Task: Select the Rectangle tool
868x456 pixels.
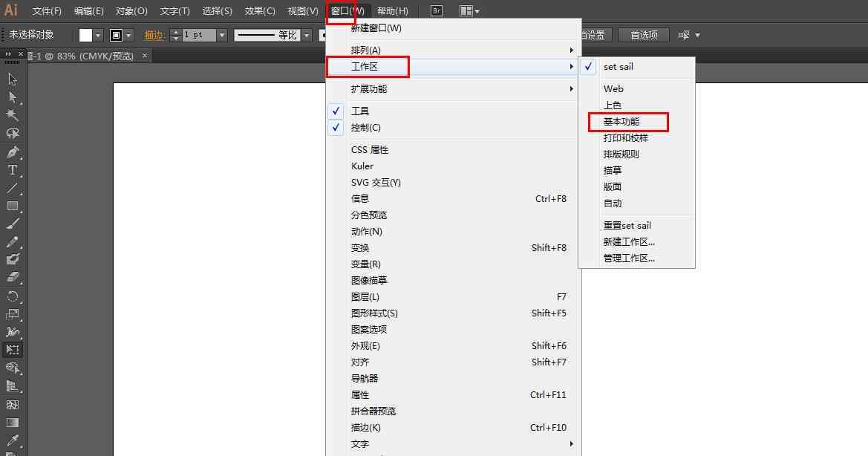Action: pyautogui.click(x=13, y=206)
